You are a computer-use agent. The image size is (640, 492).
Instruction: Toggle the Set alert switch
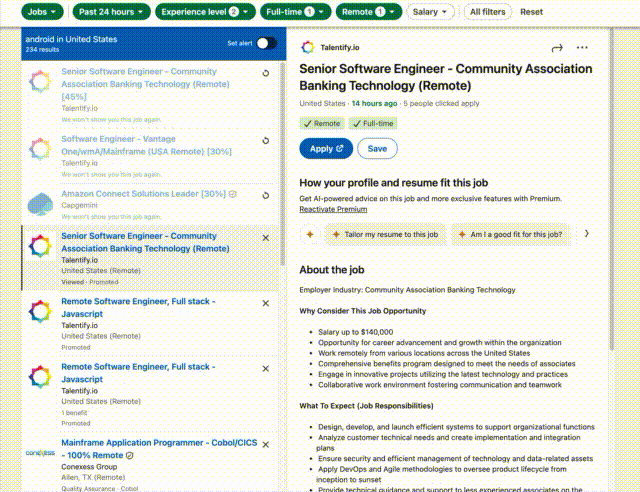pos(267,43)
